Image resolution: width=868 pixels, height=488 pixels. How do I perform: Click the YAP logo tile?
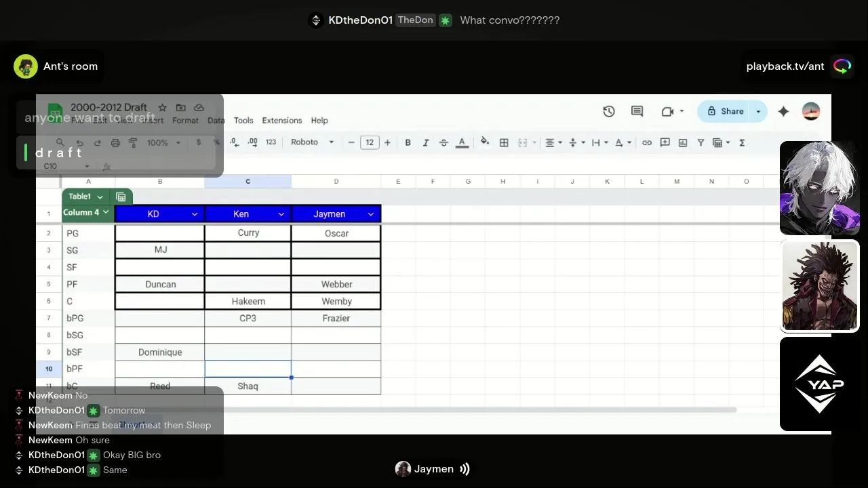(x=820, y=384)
